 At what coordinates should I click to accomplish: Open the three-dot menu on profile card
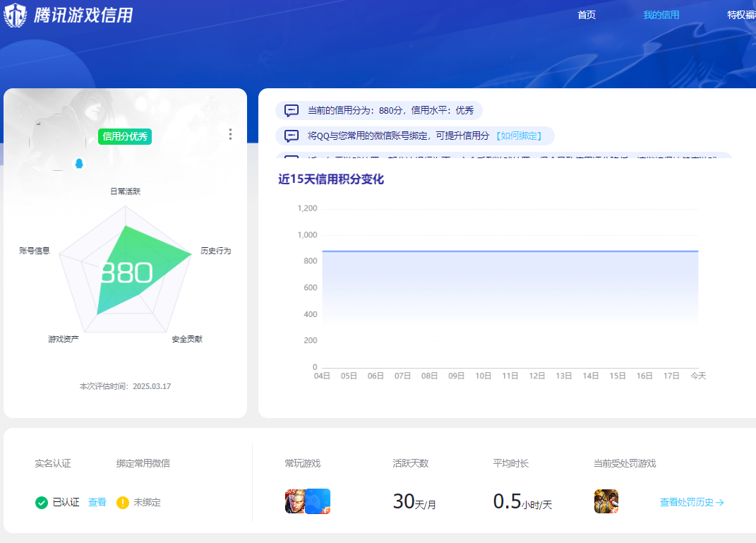coord(230,134)
